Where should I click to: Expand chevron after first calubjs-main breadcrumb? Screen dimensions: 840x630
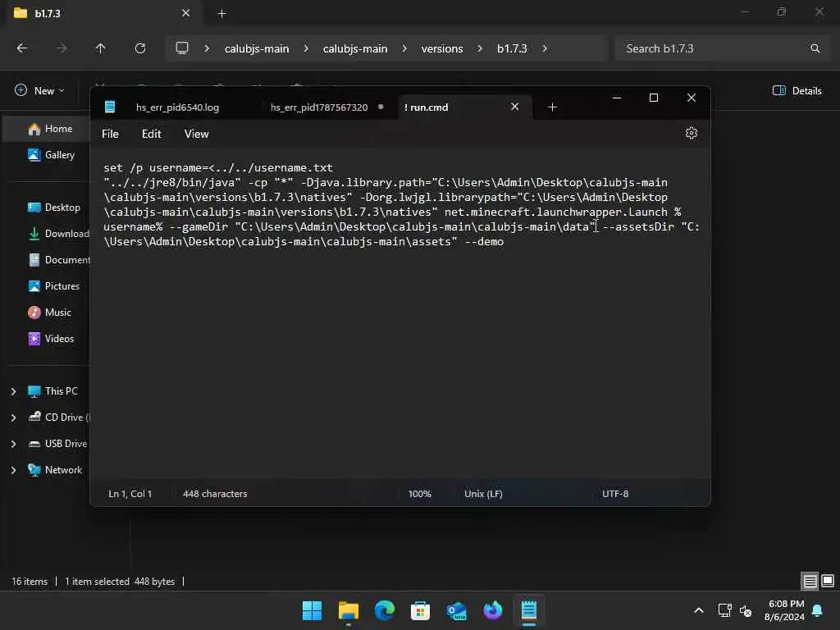[306, 48]
